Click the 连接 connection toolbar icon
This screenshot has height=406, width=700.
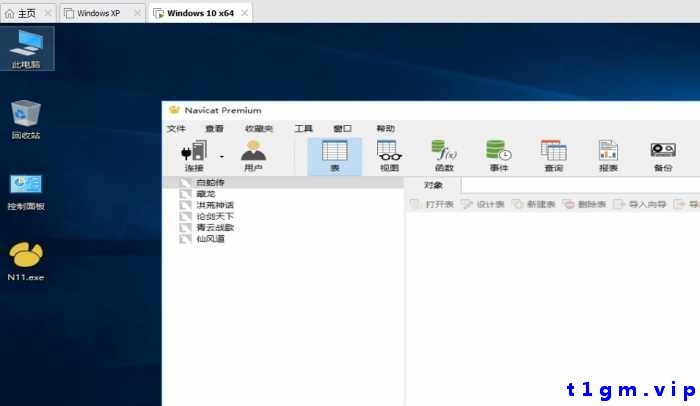(x=194, y=156)
